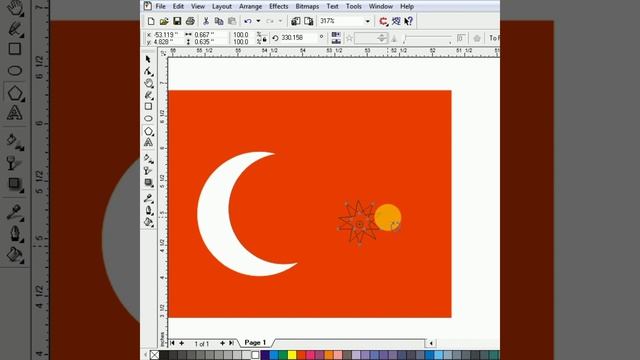Select the Eyedropper tool in the main toolbox

click(x=148, y=199)
